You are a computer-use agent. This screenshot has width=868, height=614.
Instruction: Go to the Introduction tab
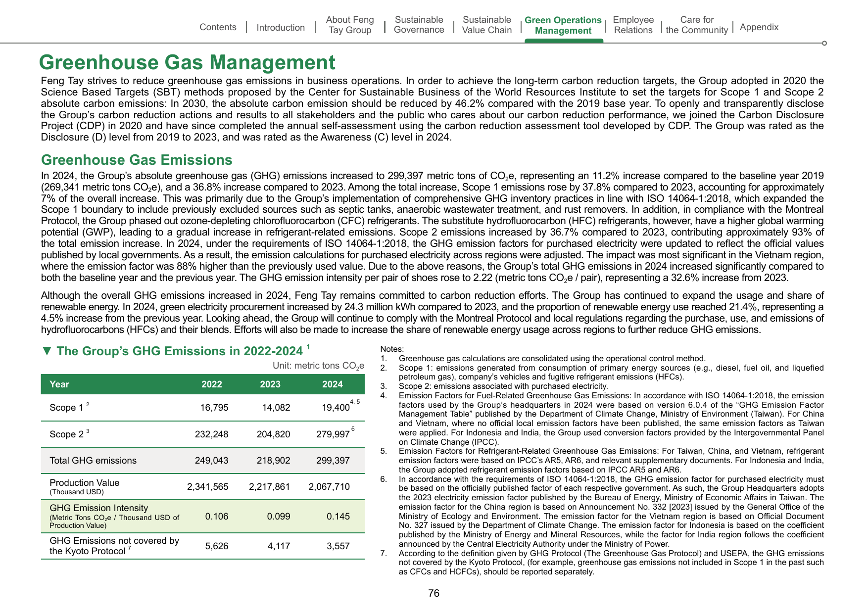click(281, 28)
